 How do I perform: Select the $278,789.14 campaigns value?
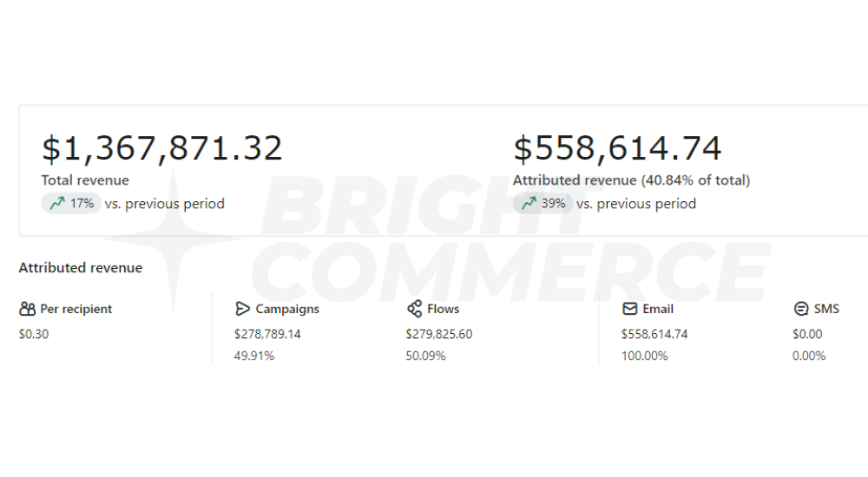pyautogui.click(x=267, y=334)
